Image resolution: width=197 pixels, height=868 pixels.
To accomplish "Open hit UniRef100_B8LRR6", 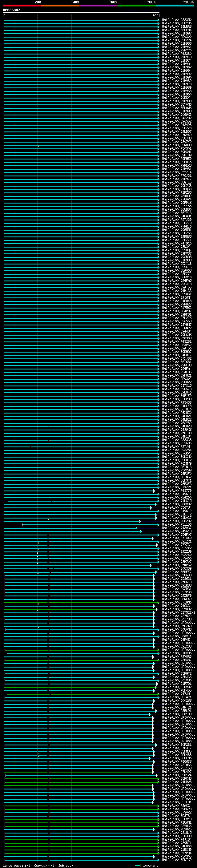I will point(177,26).
